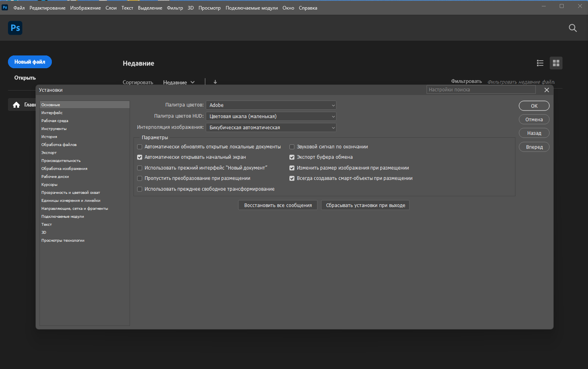
Task: Close the Установки dialog with X
Action: (x=547, y=90)
